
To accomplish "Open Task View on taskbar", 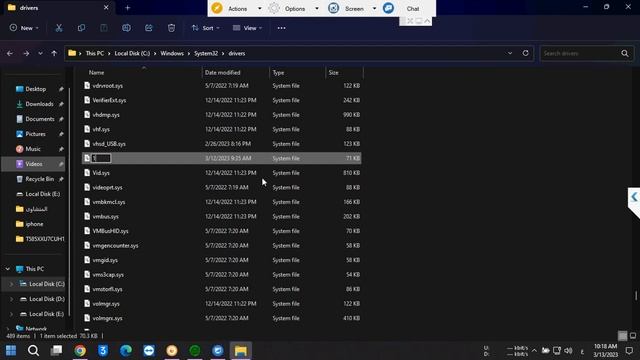I will coord(56,350).
